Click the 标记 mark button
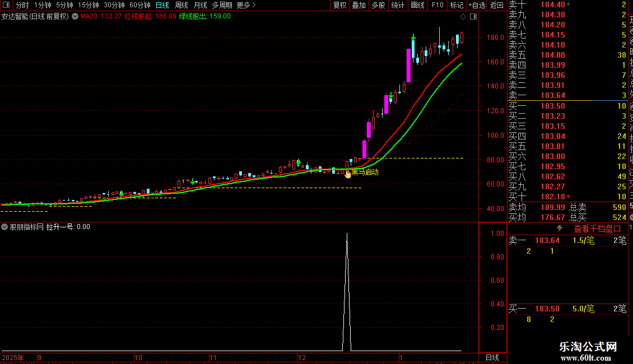The width and height of the screenshot is (633, 364). click(x=457, y=5)
